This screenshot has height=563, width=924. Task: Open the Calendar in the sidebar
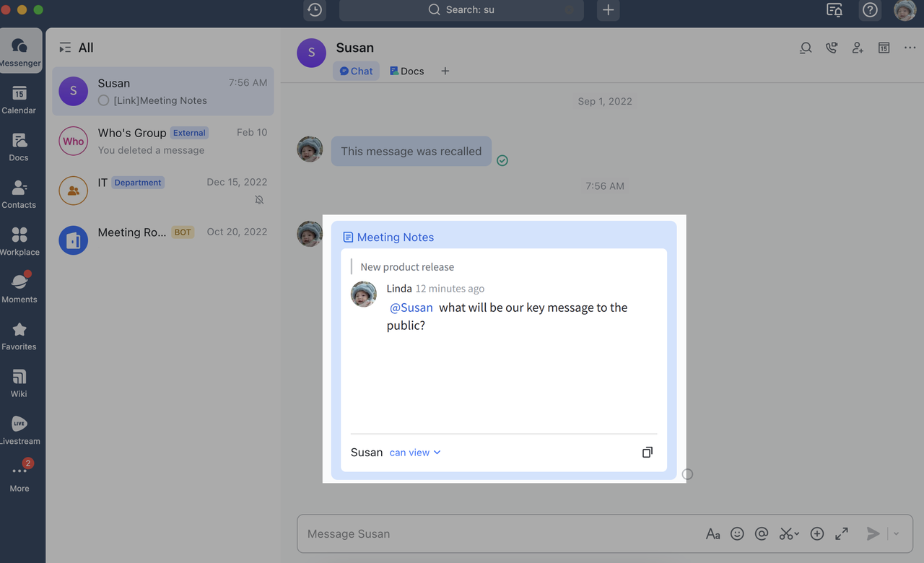coord(19,100)
